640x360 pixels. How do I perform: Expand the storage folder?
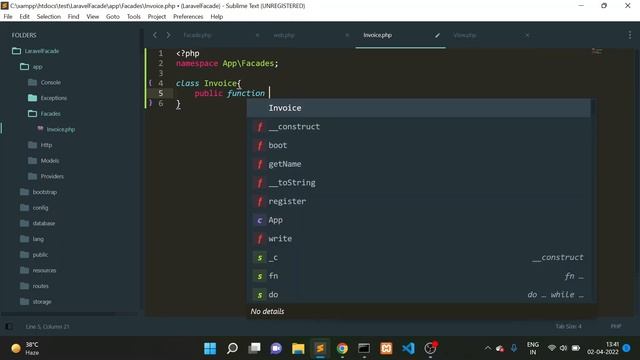42,302
